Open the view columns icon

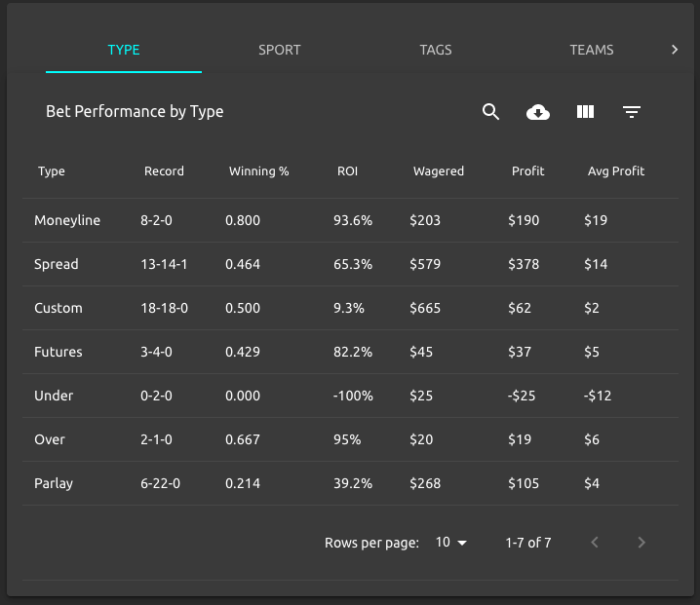click(x=585, y=112)
